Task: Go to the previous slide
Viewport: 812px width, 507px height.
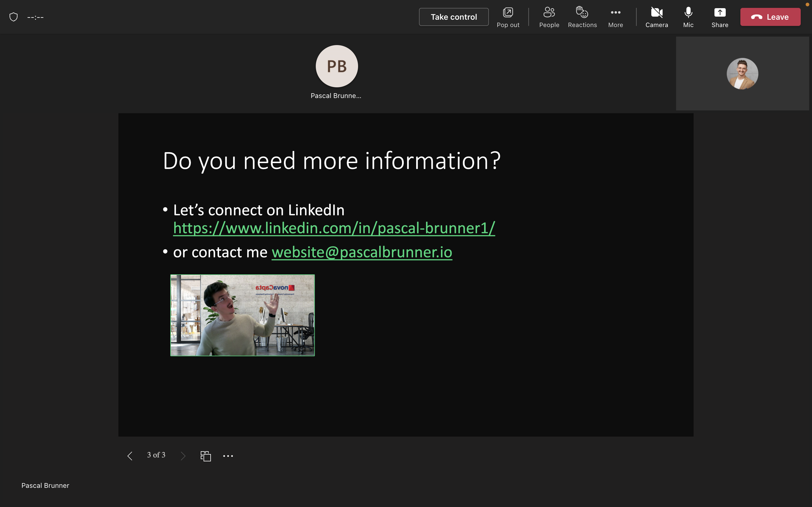Action: click(130, 456)
